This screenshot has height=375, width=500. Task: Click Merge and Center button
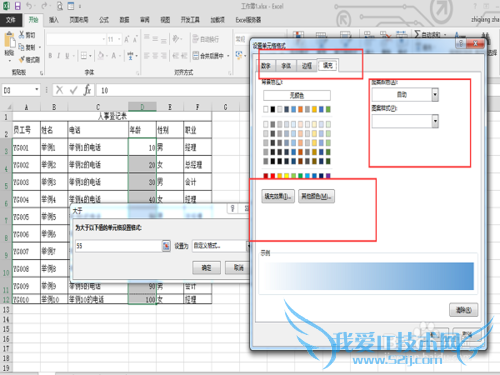click(x=208, y=56)
